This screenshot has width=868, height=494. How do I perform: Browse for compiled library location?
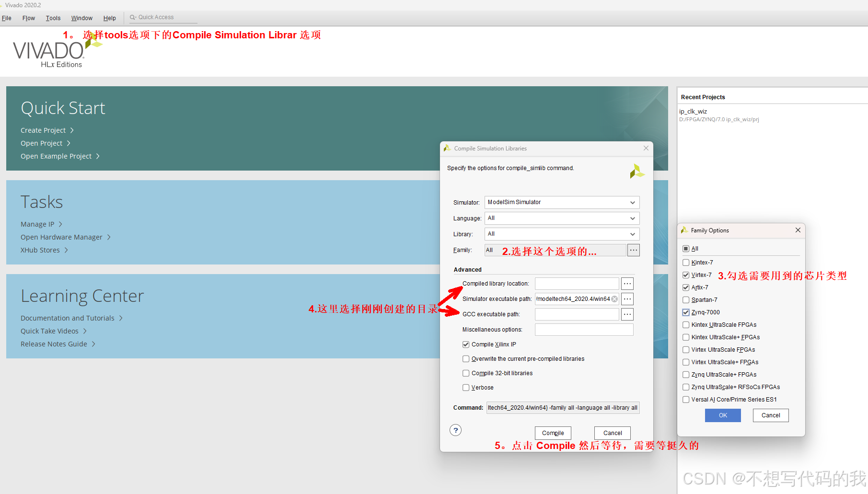pyautogui.click(x=627, y=284)
